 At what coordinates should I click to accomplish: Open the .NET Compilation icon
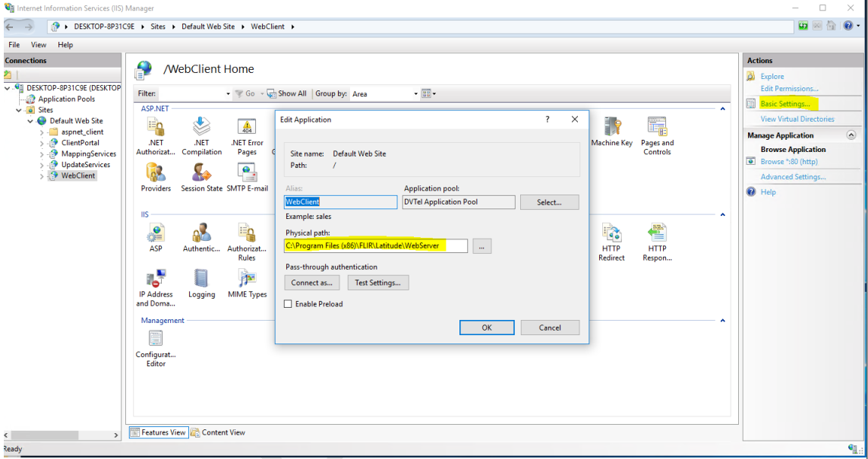pyautogui.click(x=201, y=128)
